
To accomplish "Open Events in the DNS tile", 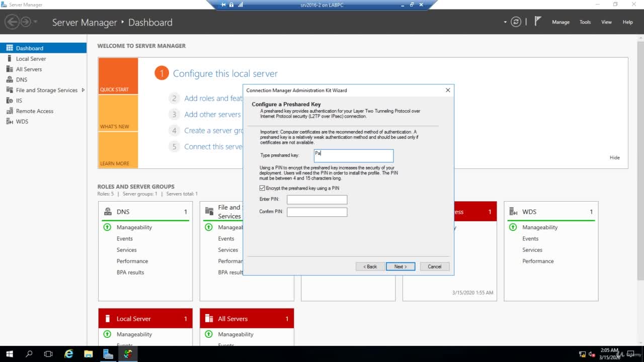I will point(125,239).
